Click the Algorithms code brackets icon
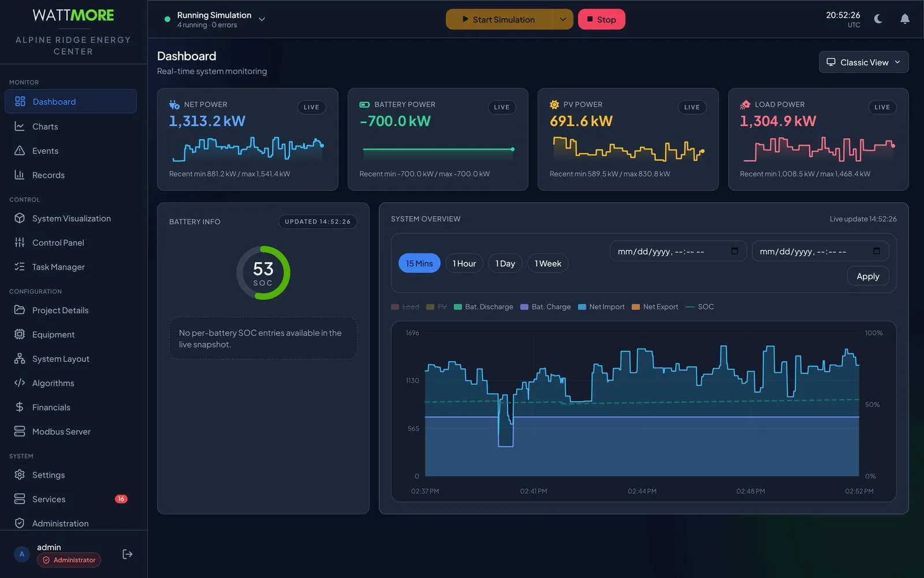The width and height of the screenshot is (924, 578). click(x=20, y=383)
